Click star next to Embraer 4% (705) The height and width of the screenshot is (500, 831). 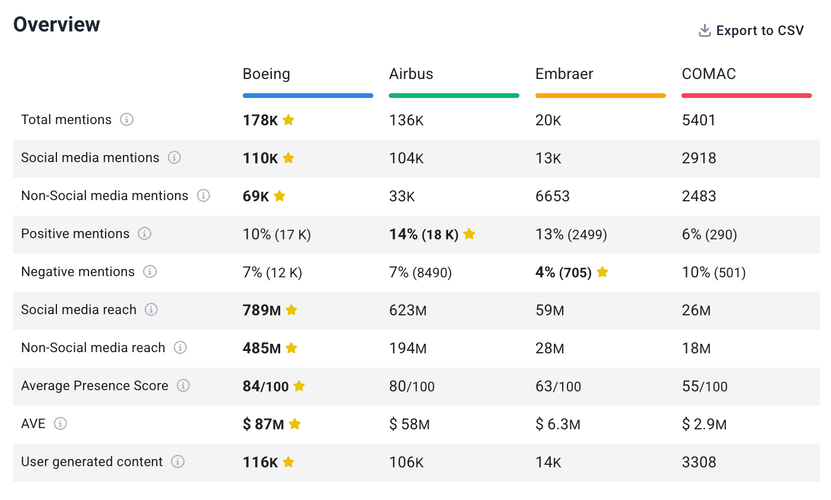[602, 272]
